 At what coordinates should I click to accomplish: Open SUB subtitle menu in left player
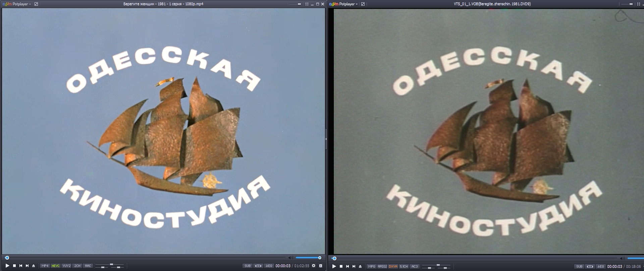248,266
